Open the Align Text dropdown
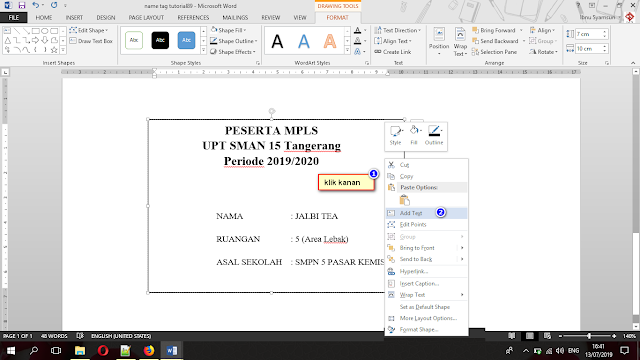Screen dimensions: 640x360 click(393, 41)
